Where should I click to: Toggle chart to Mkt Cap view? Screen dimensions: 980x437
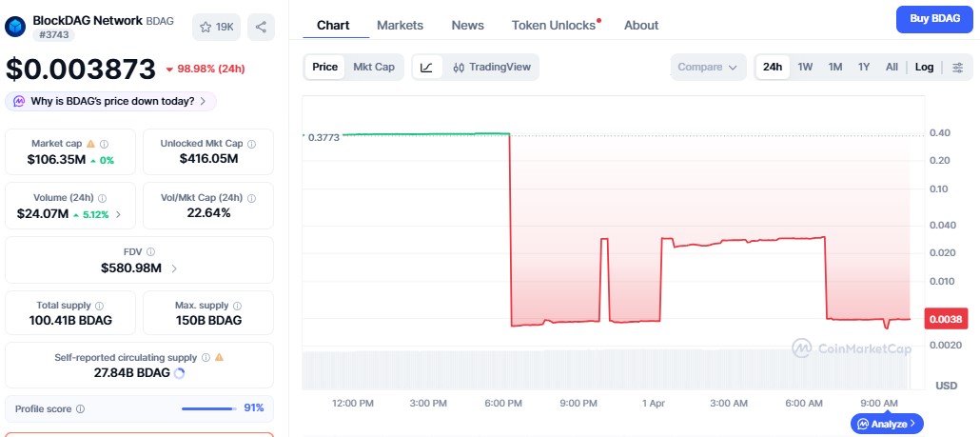point(374,68)
